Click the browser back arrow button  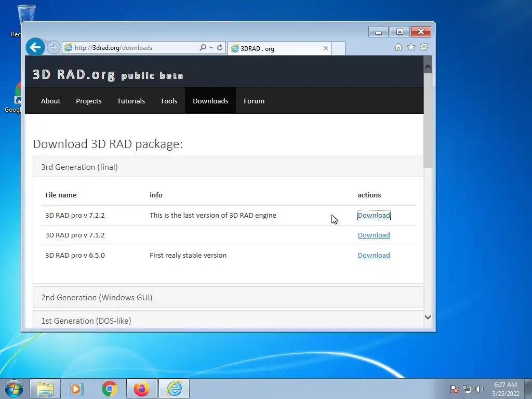pos(35,47)
